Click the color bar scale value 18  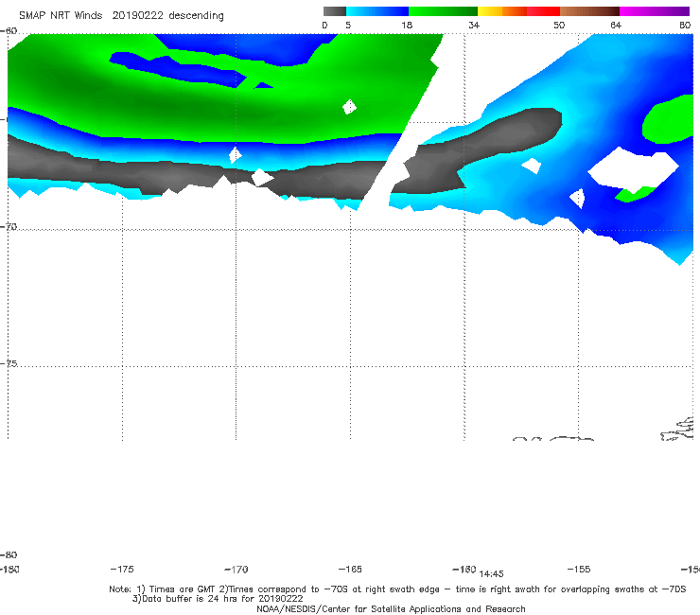coord(407,26)
